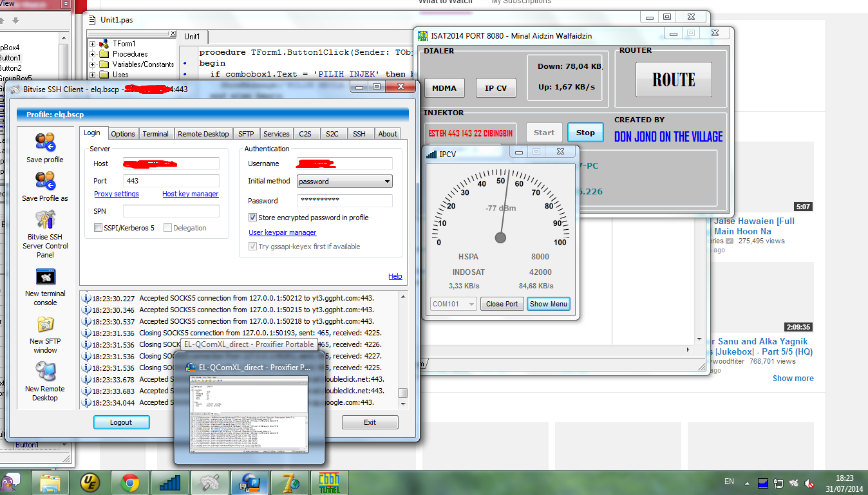This screenshot has width=868, height=495.
Task: Click the up arrow in the object tree view
Action: [3, 21]
